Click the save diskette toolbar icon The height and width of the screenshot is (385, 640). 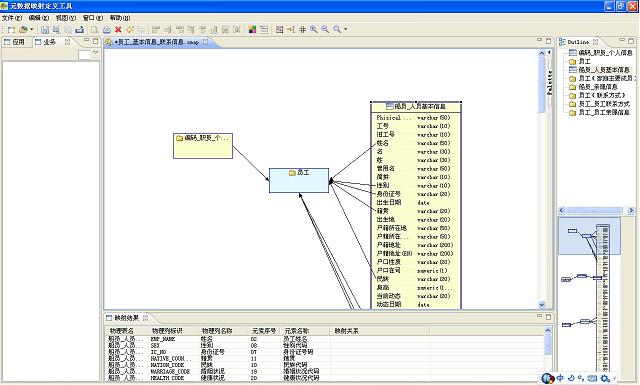tap(45, 30)
